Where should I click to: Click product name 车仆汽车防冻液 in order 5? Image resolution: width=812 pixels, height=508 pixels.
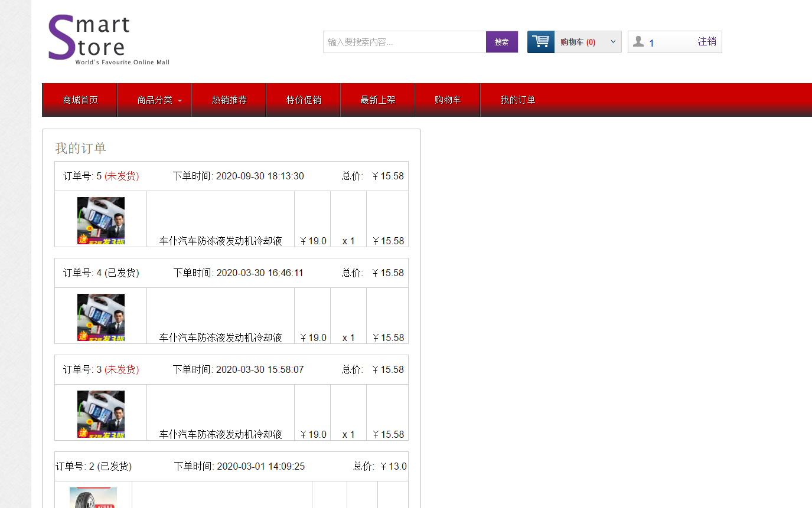tap(221, 241)
